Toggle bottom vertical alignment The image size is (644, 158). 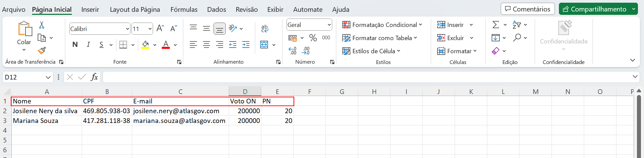coord(220,29)
